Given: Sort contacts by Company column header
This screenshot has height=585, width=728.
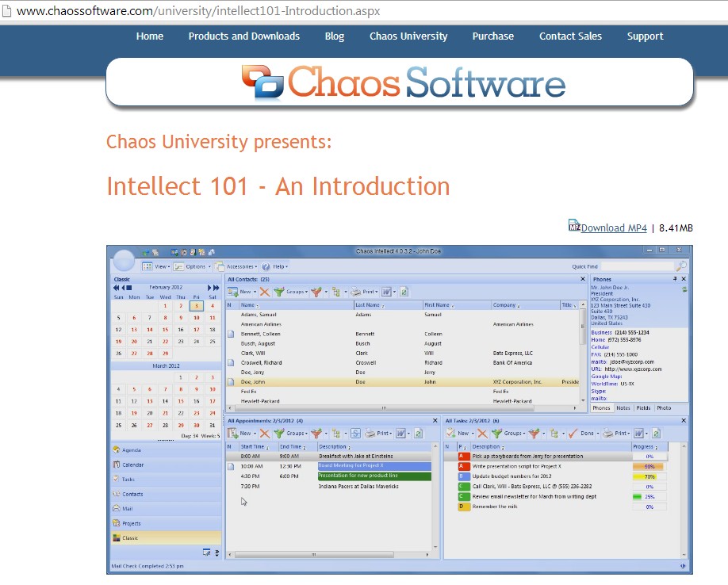Looking at the screenshot, I should (x=526, y=305).
